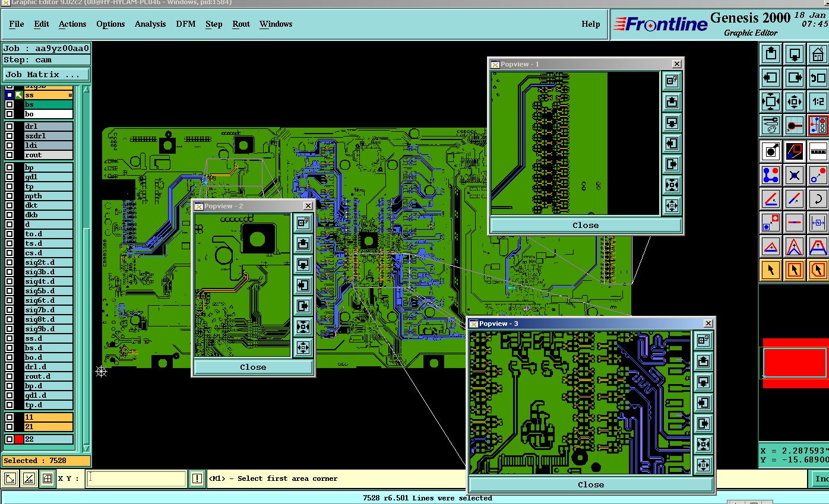Pan up in Popview - 1
The width and height of the screenshot is (829, 504).
672,102
